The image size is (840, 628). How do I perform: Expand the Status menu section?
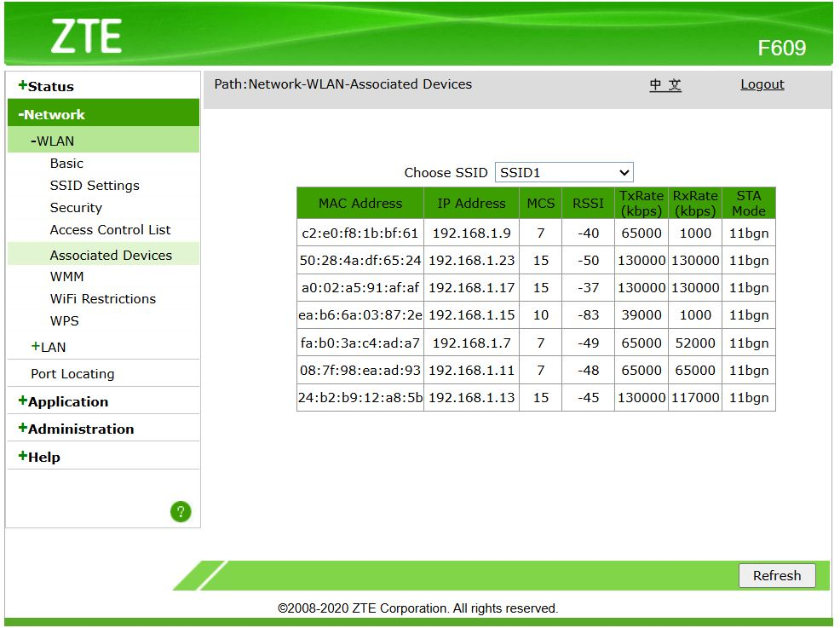pos(46,86)
